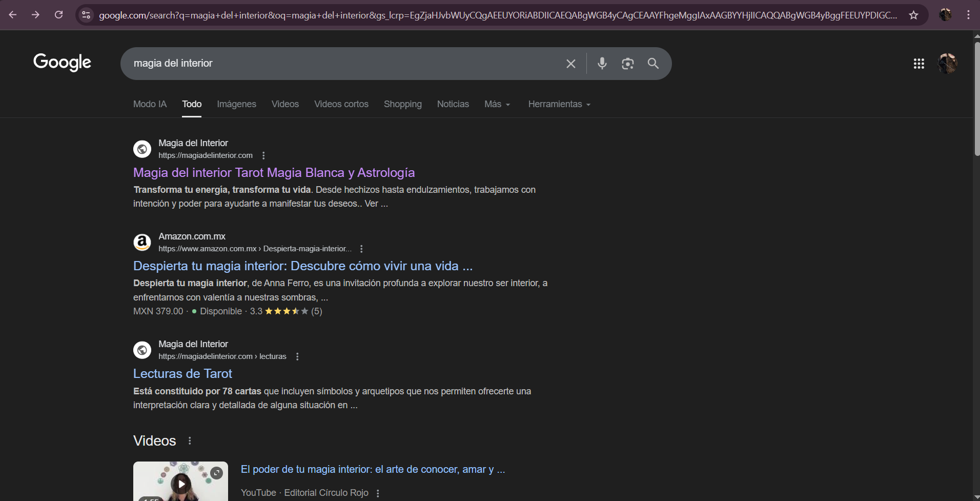This screenshot has height=501, width=980.
Task: Switch to the Imágenes tab
Action: (236, 104)
